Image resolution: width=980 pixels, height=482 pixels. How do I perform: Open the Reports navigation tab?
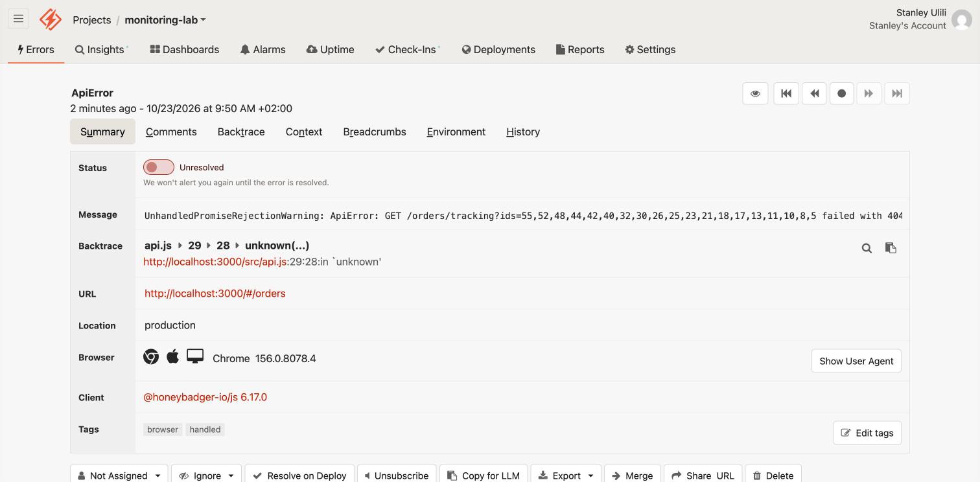580,49
